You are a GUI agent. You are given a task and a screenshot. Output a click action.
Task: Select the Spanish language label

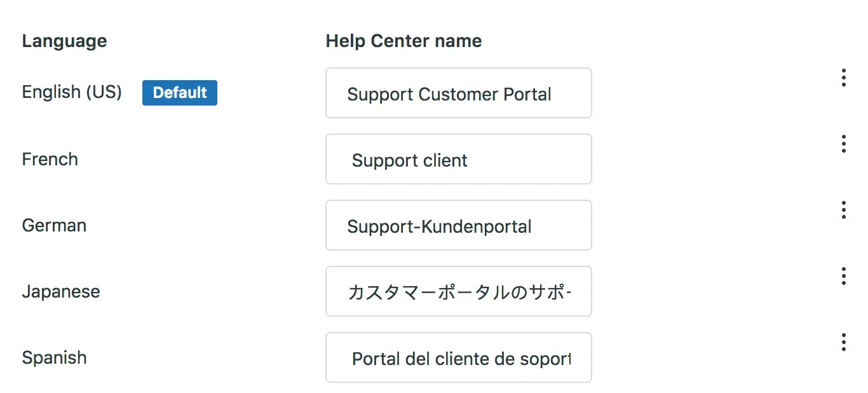(x=55, y=357)
